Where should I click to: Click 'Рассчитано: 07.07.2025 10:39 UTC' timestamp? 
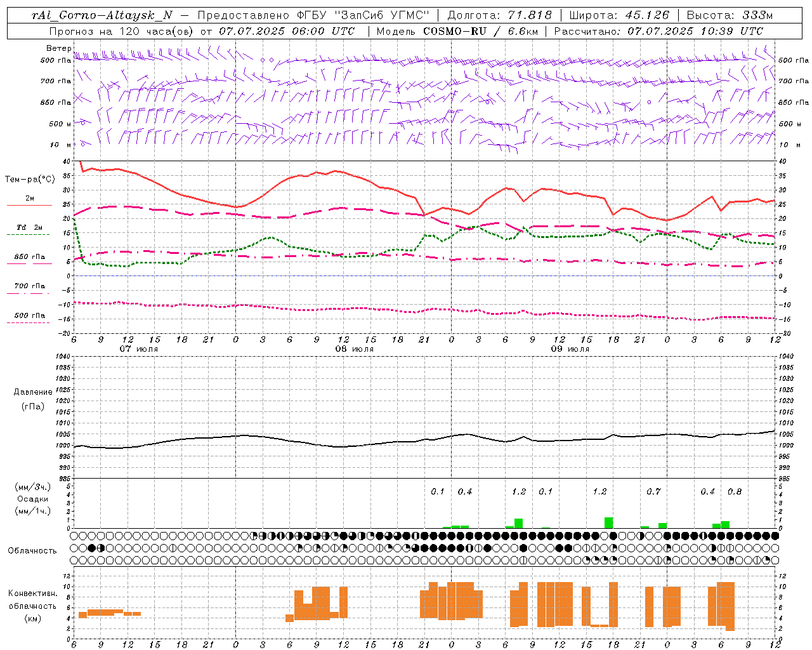click(658, 31)
